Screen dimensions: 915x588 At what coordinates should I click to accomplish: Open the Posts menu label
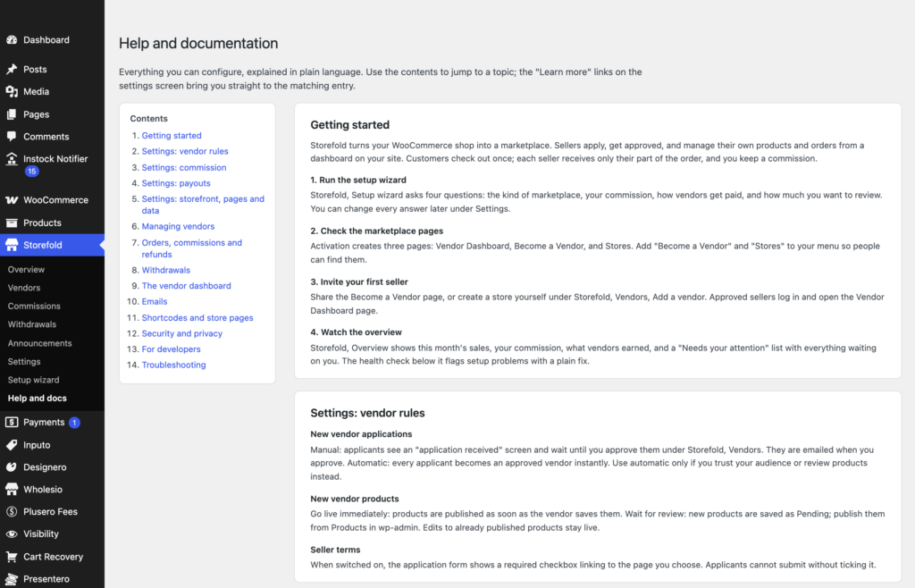35,69
